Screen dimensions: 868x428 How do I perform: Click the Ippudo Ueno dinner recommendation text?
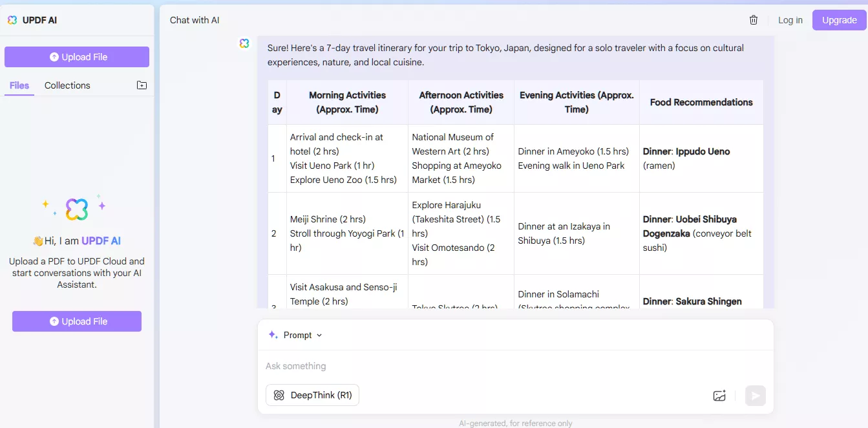coord(703,151)
